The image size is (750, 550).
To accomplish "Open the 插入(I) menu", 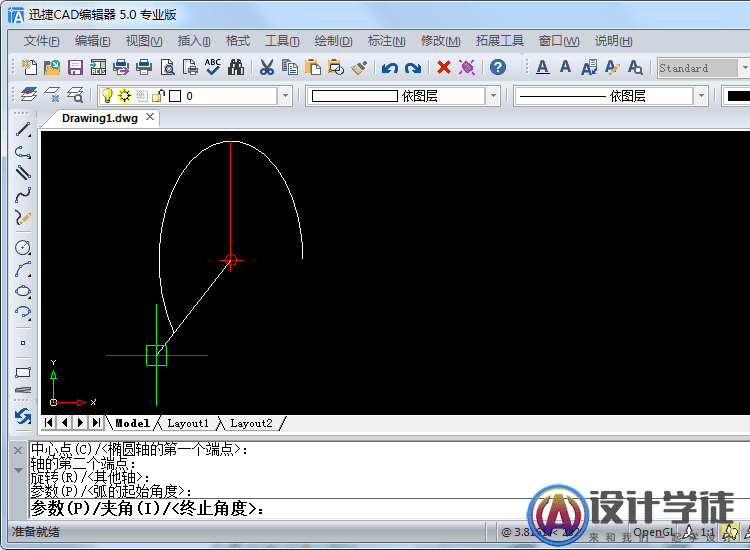I will click(194, 41).
